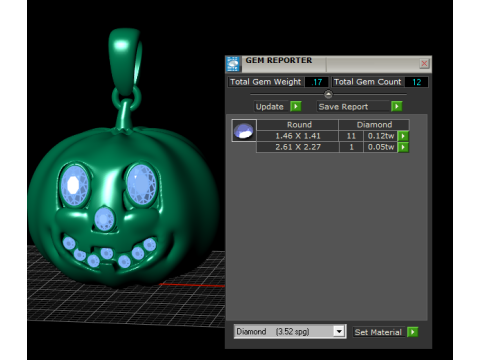Screen dimensions: 480x360
Task: Click the Total Gem Count label
Action: coord(368,82)
